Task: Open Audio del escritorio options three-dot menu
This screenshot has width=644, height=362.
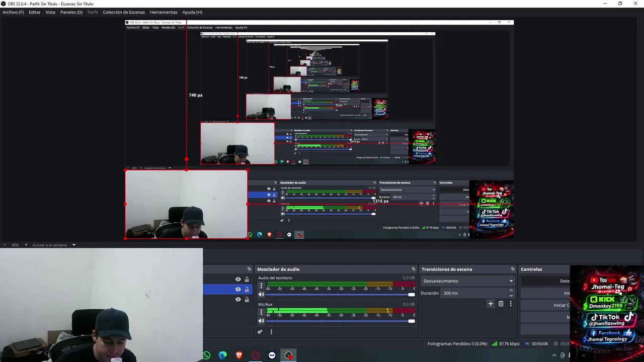Action: [x=261, y=286]
